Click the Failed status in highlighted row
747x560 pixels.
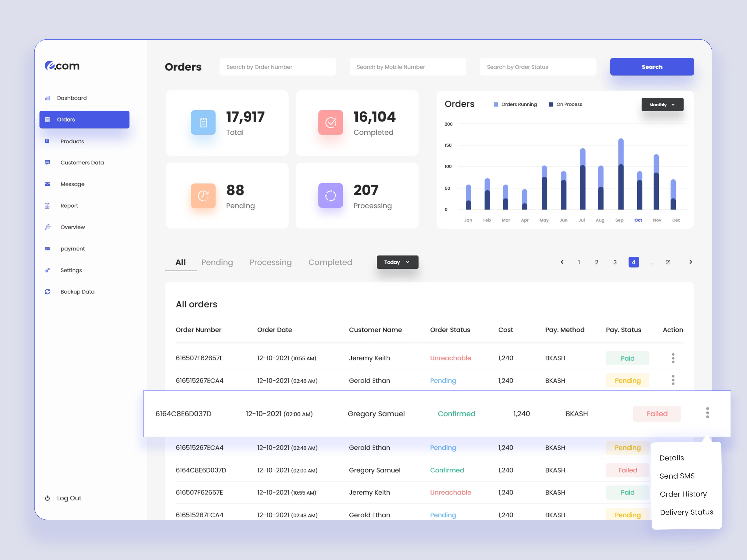point(657,414)
